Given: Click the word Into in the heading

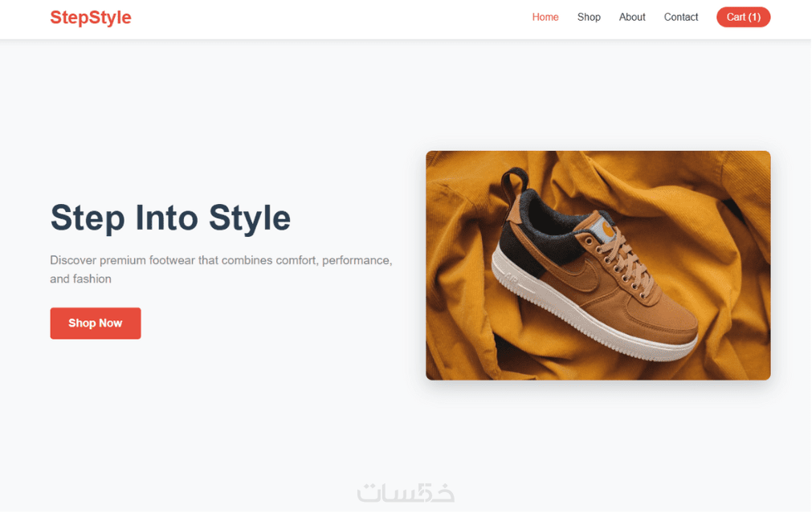Looking at the screenshot, I should (167, 218).
